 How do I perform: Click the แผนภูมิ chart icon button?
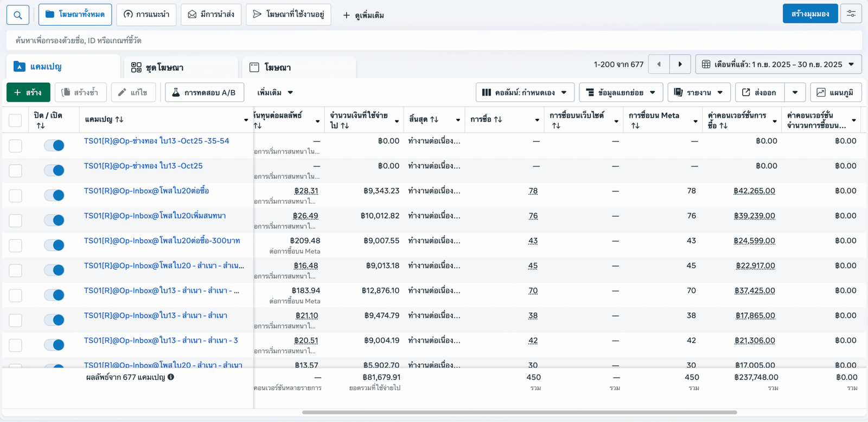[x=835, y=92]
